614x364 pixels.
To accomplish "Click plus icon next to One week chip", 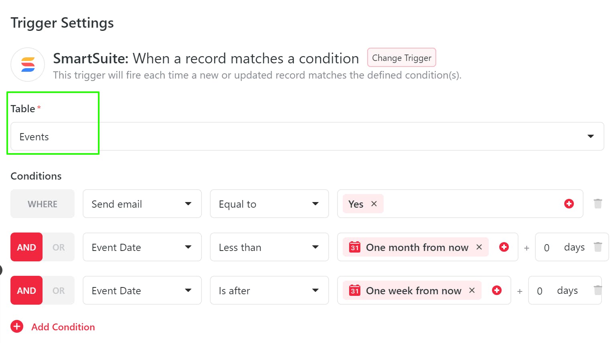I will click(x=497, y=290).
